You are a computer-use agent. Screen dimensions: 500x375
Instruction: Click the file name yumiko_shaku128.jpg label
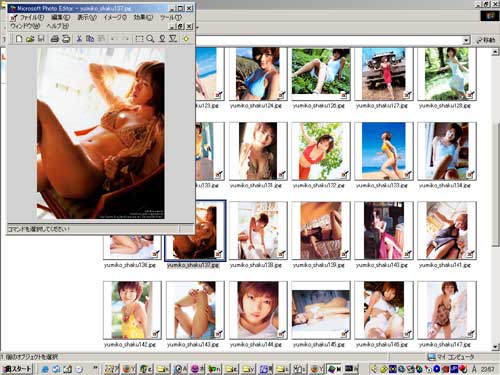click(445, 106)
